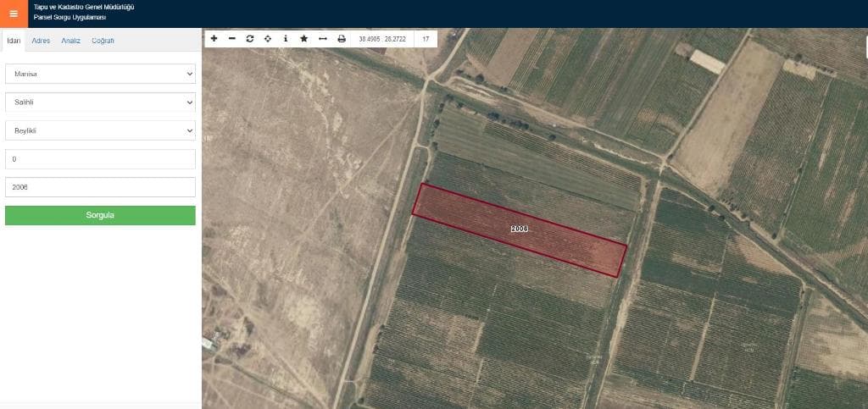Select the Coğrafi tab
Viewport: 868px width, 409px height.
pos(103,41)
